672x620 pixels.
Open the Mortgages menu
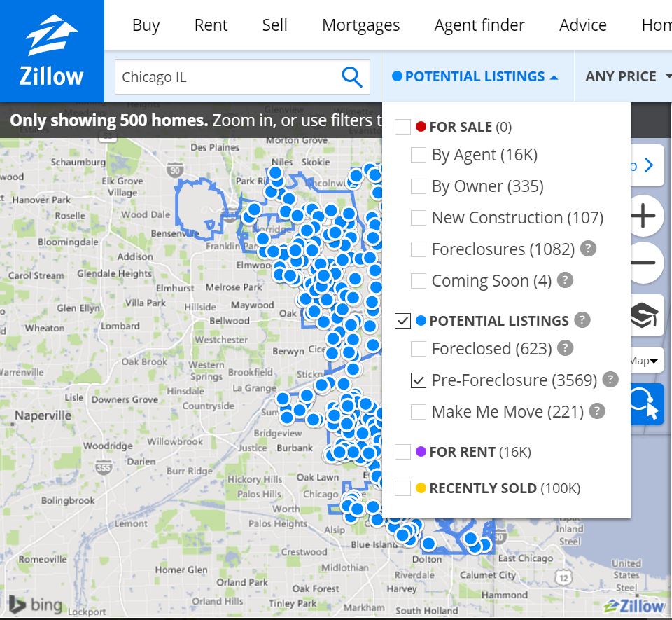click(x=361, y=25)
